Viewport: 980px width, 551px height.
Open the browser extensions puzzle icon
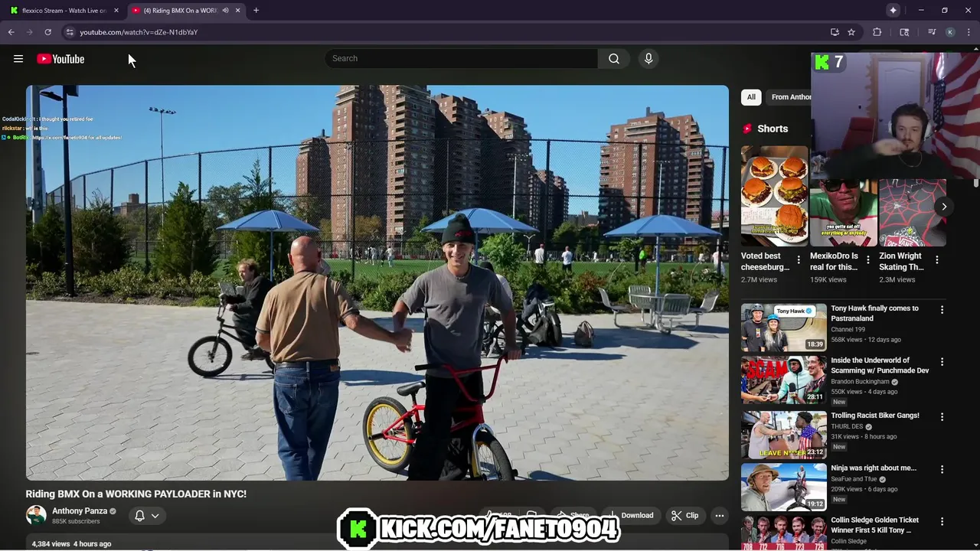[x=877, y=32]
